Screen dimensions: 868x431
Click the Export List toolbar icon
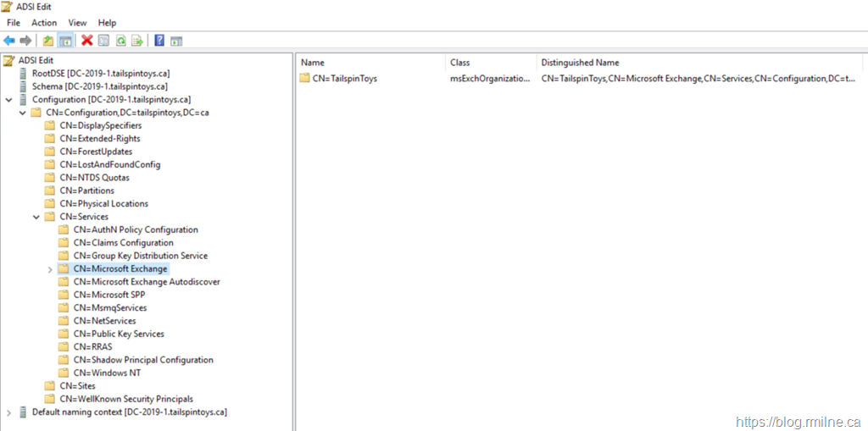(136, 41)
